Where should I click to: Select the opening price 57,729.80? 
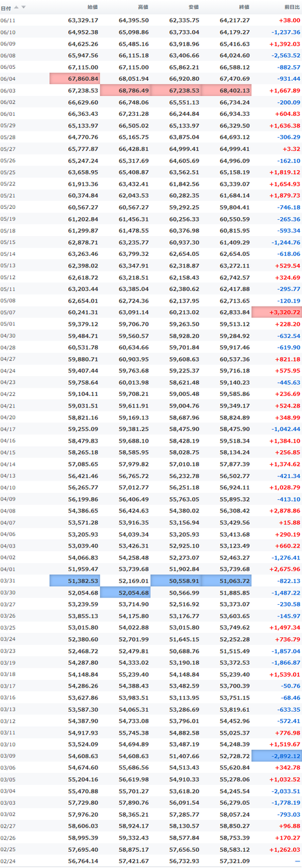pyautogui.click(x=83, y=802)
